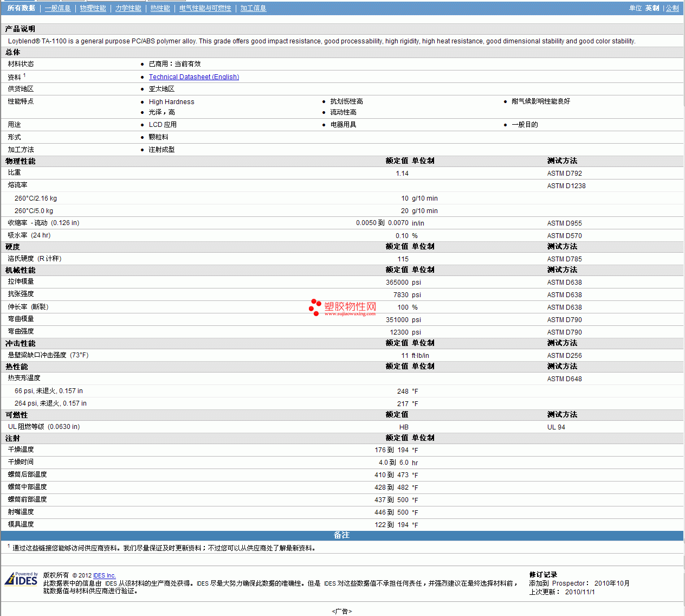Click the 拉伸模量 row label
Screen dimensions: 685x616
[x=21, y=281]
